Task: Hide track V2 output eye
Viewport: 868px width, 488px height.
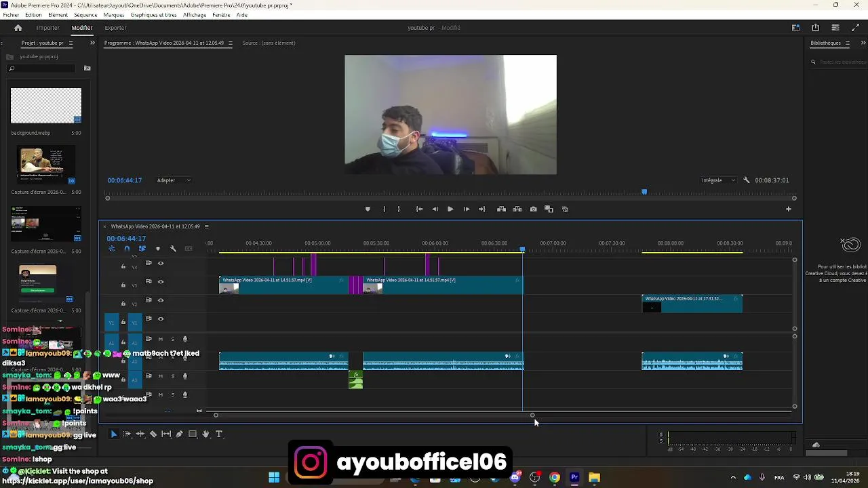Action: pyautogui.click(x=161, y=300)
